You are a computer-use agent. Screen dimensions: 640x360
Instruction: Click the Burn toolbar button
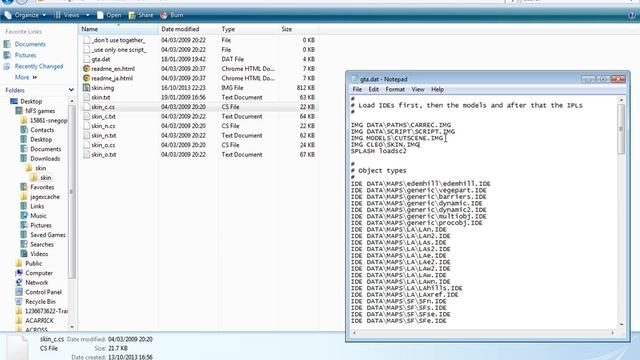click(172, 15)
